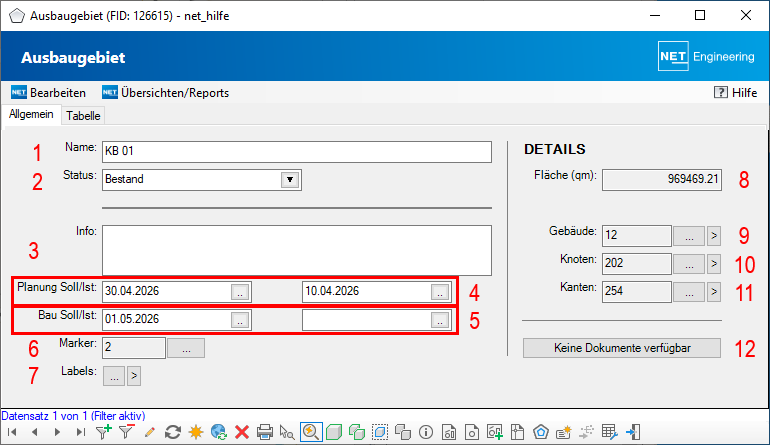Open the Bearbeiten menu
This screenshot has width=770, height=445.
point(48,92)
